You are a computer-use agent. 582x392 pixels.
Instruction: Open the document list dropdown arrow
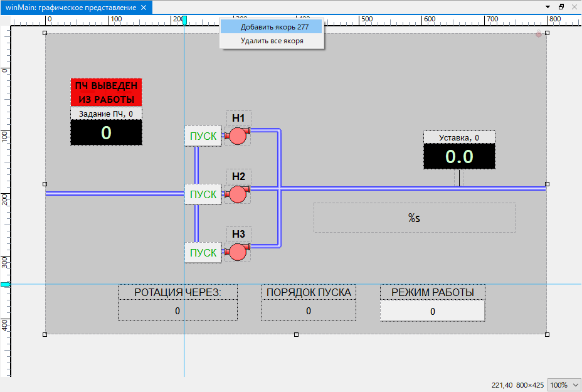(548, 8)
